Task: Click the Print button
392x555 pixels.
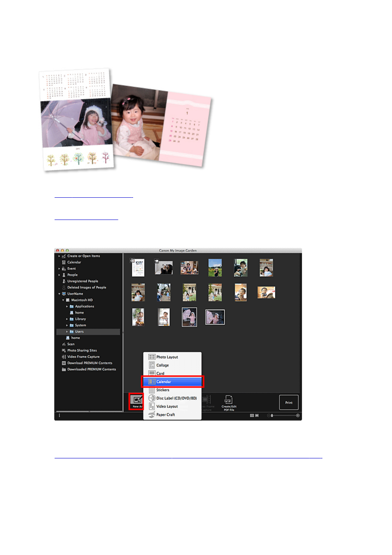Action: click(x=289, y=402)
